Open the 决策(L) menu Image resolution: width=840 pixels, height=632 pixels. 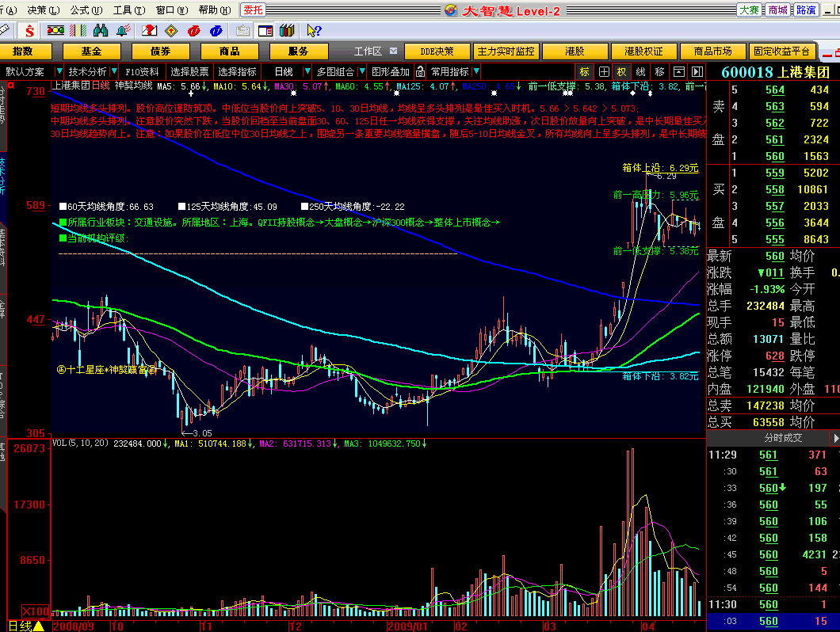coord(44,10)
